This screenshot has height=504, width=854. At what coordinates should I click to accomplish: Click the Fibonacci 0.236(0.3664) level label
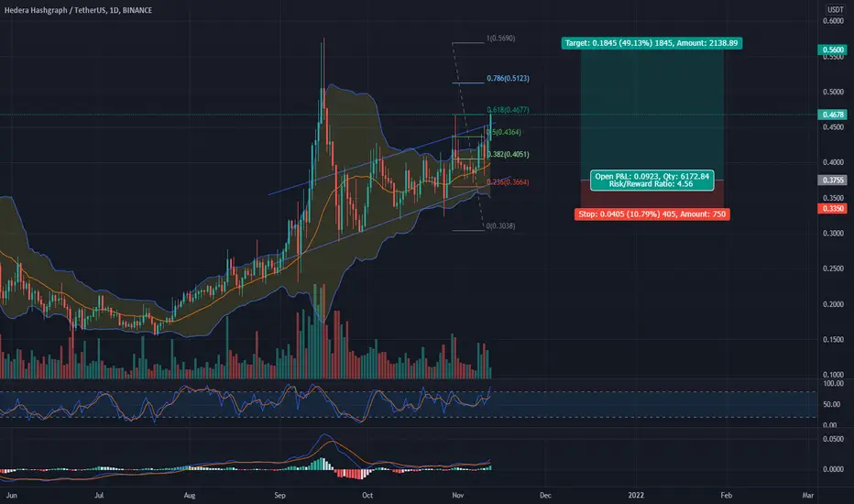508,182
